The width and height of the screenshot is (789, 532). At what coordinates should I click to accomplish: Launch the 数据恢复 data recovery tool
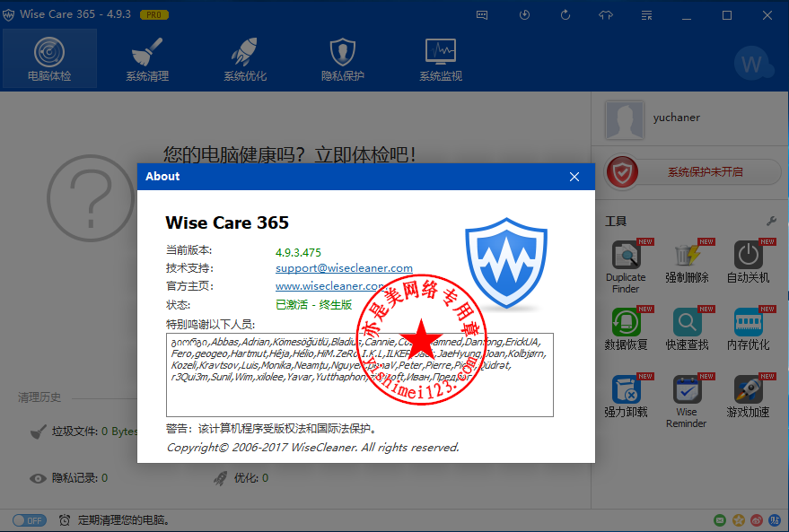626,328
